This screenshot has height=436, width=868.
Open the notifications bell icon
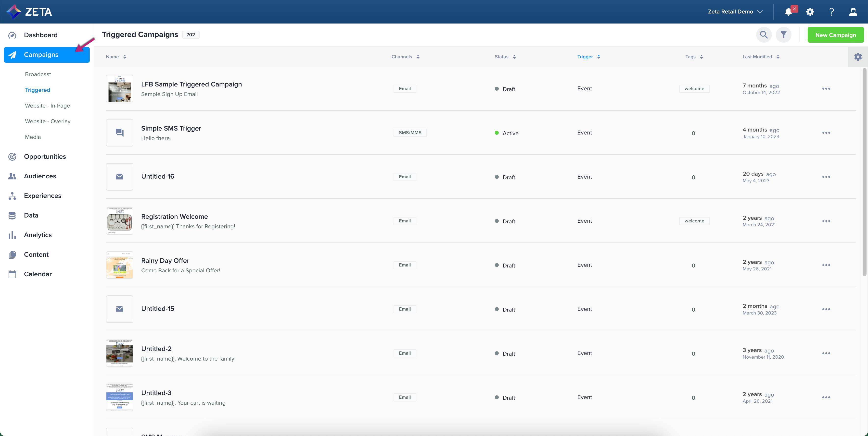(788, 12)
